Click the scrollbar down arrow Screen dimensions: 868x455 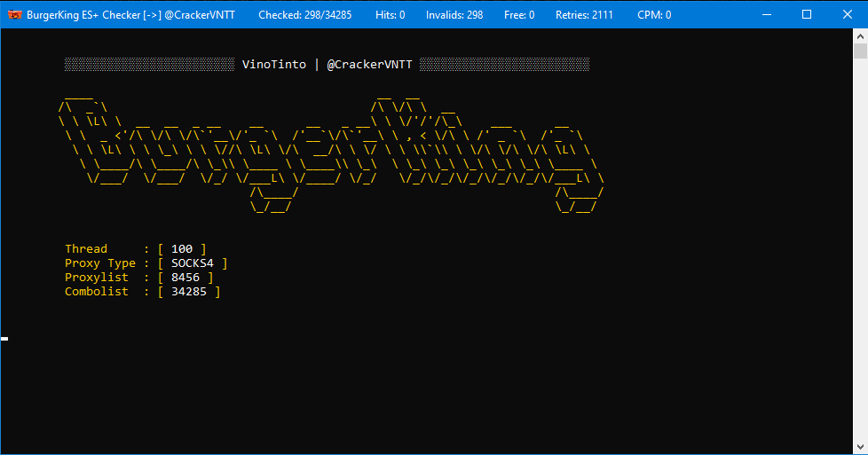860,447
